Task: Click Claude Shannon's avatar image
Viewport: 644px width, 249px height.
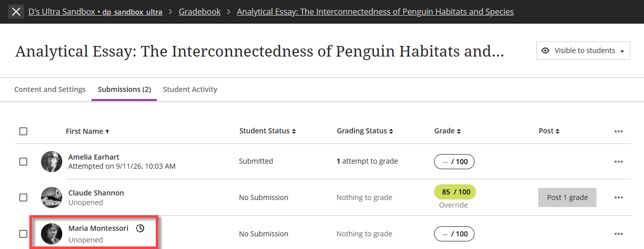Action: coord(52,197)
